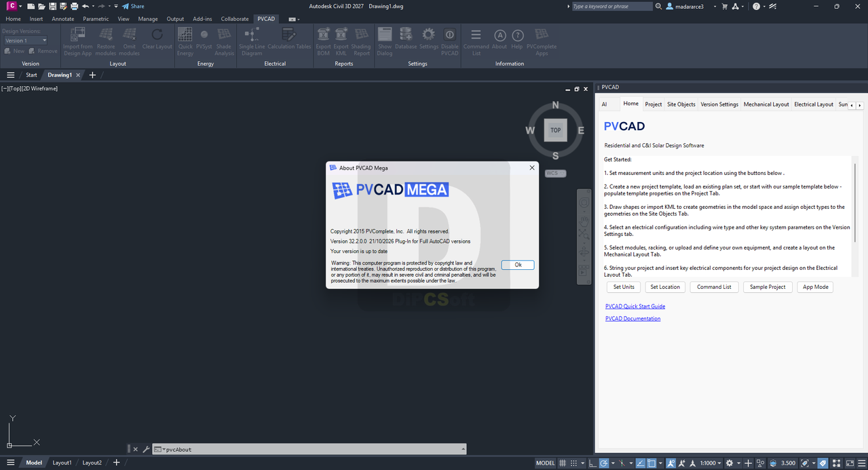Viewport: 868px width, 470px height.
Task: Click the new drawing tab plus button
Action: tap(92, 75)
